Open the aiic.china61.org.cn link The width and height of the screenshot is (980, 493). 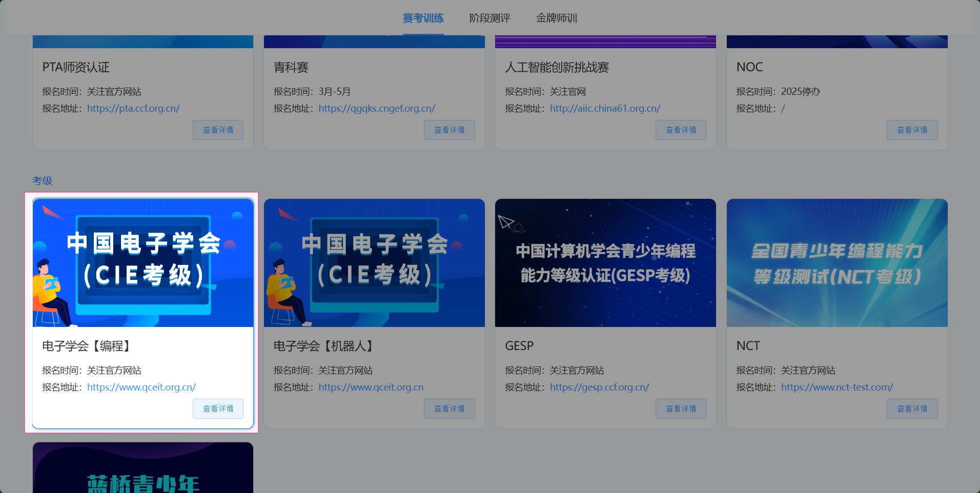click(x=605, y=109)
